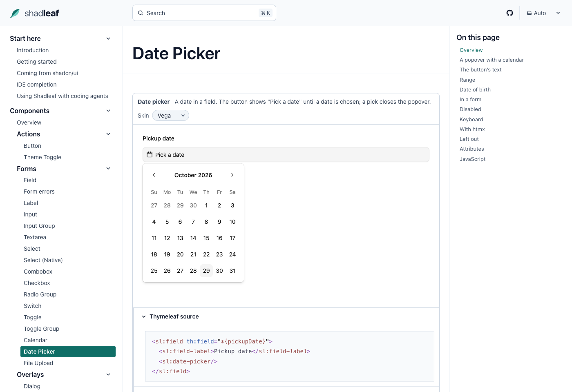Select the active Date Picker sidebar item
This screenshot has height=392, width=572.
68,352
